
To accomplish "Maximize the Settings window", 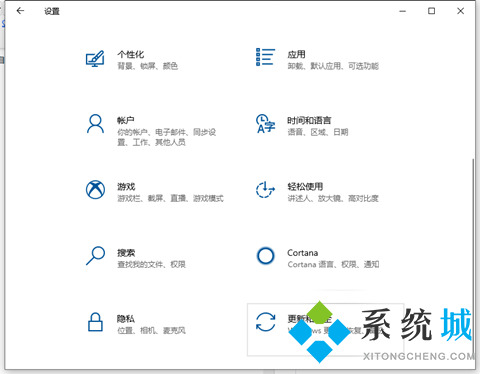I will (x=431, y=11).
